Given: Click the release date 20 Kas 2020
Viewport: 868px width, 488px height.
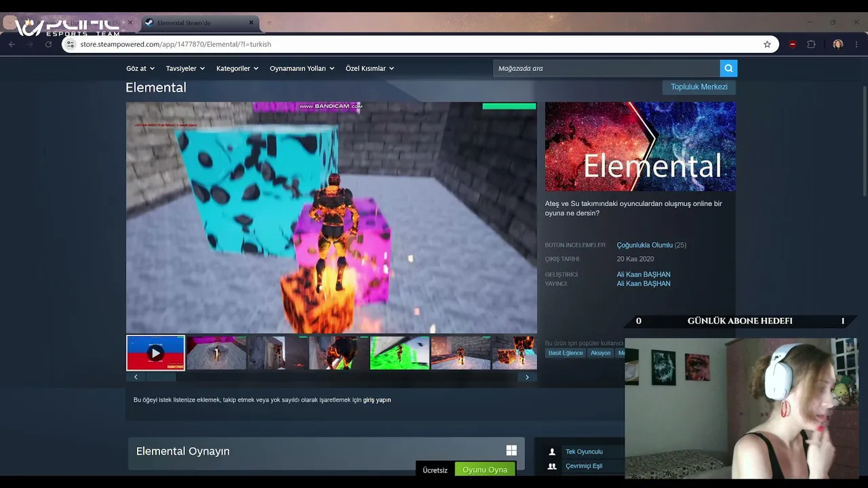Looking at the screenshot, I should [635, 259].
